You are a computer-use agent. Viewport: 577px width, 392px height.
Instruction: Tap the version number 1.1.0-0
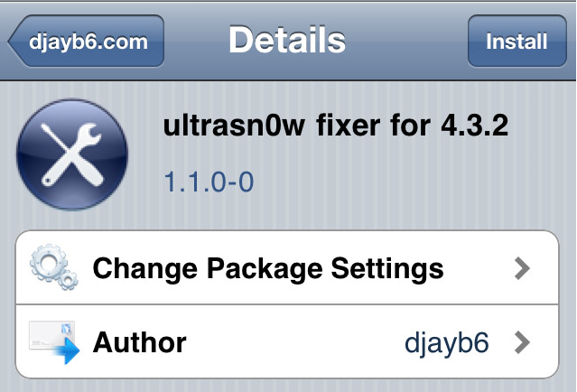tap(209, 182)
